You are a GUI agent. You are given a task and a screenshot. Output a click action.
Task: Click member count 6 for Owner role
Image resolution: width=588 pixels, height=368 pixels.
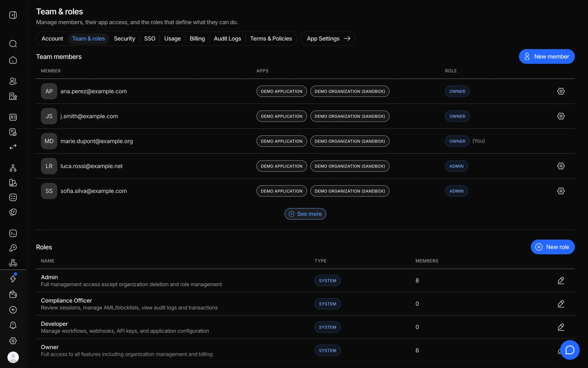coord(417,350)
